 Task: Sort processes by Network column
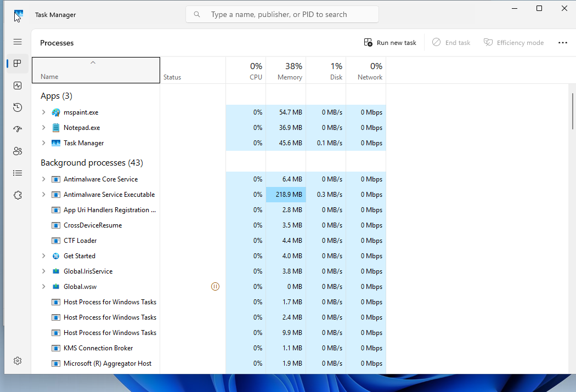(366, 70)
